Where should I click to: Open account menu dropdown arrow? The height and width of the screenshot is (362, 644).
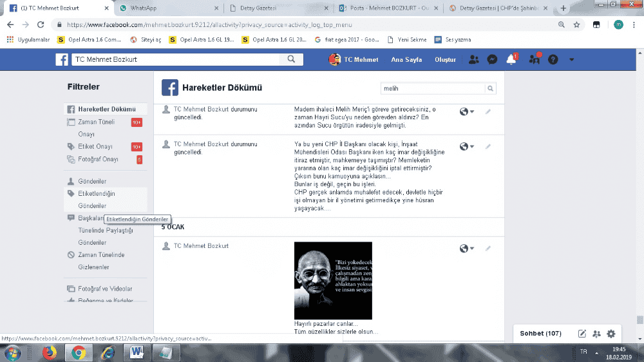[x=571, y=59]
